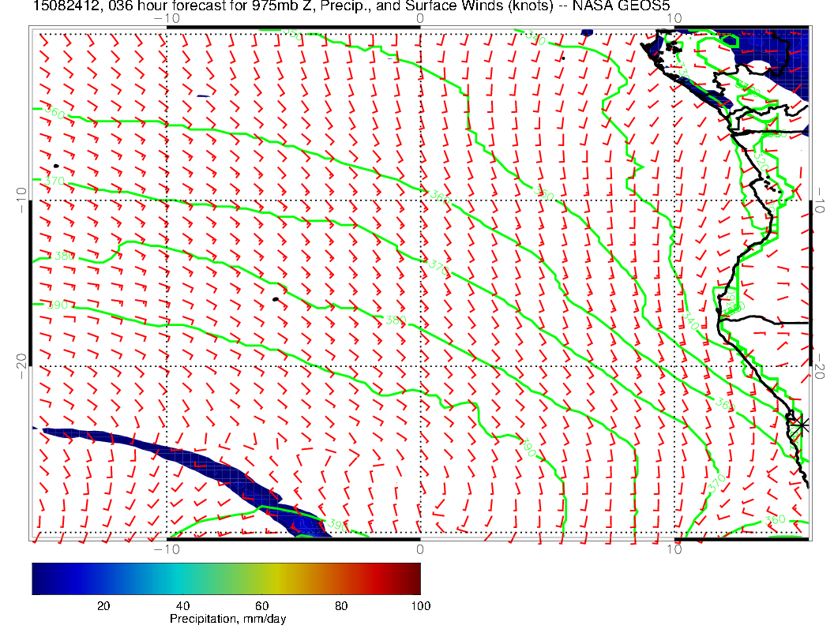The image size is (834, 644).
Task: Select the '10' longitude label on bottom axis
Action: pyautogui.click(x=674, y=549)
